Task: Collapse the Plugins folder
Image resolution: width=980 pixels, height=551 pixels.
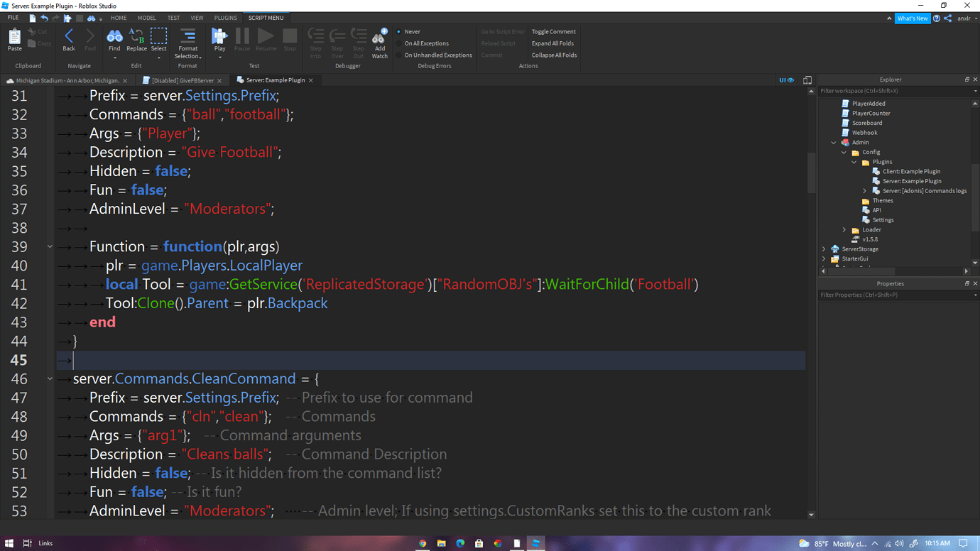Action: click(854, 162)
